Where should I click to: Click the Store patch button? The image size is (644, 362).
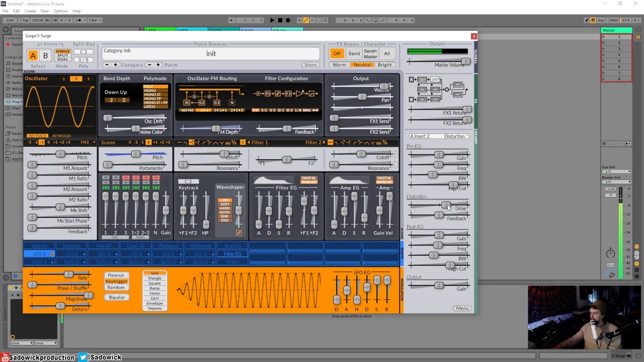click(310, 65)
